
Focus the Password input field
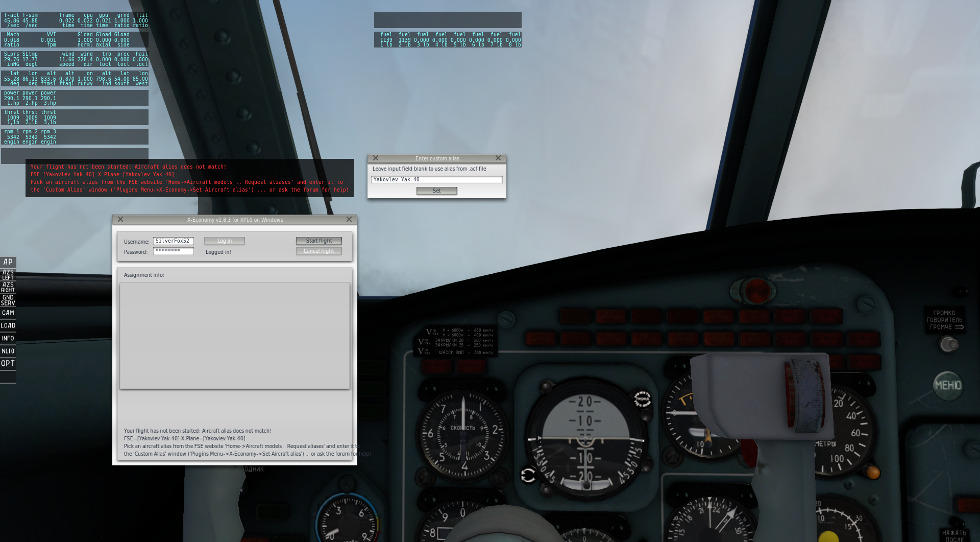pos(174,251)
